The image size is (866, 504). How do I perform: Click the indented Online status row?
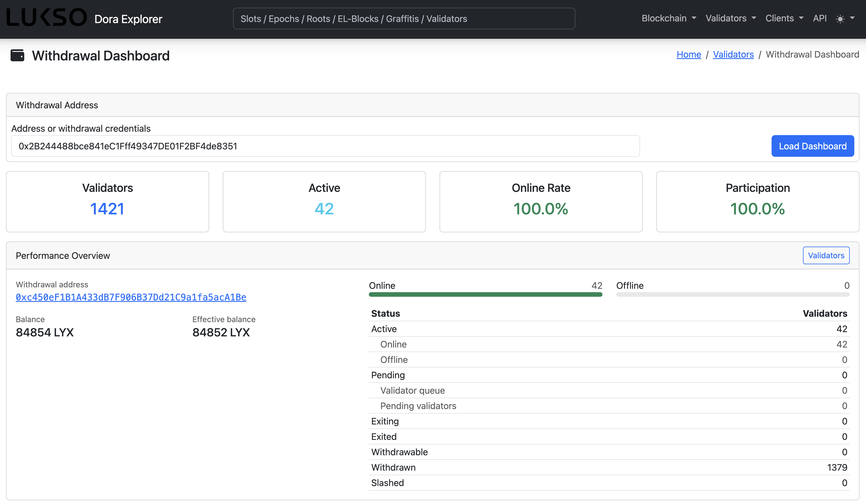pyautogui.click(x=609, y=344)
